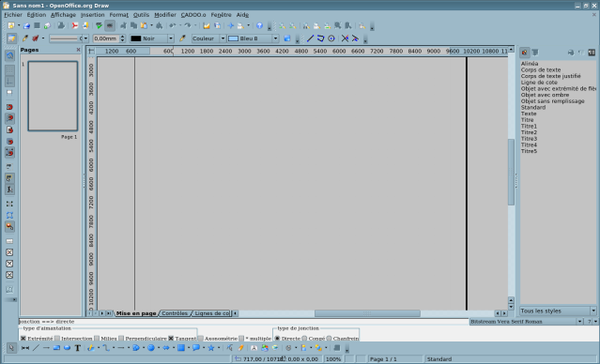
Task: Click the CADOO blue diagonal line tool
Action: (311, 38)
